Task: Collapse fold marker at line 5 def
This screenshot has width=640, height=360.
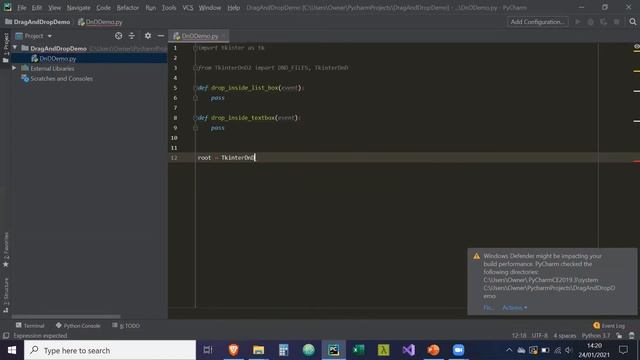Action: (x=195, y=87)
